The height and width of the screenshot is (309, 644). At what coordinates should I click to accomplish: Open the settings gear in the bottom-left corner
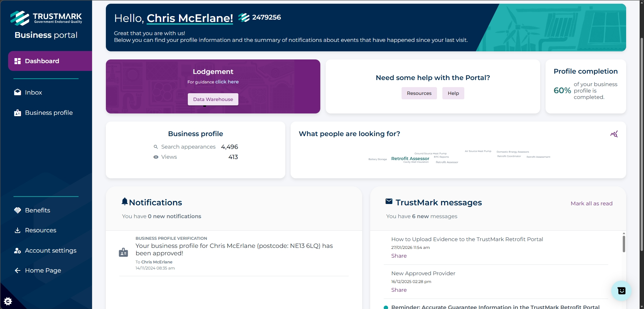(8, 301)
